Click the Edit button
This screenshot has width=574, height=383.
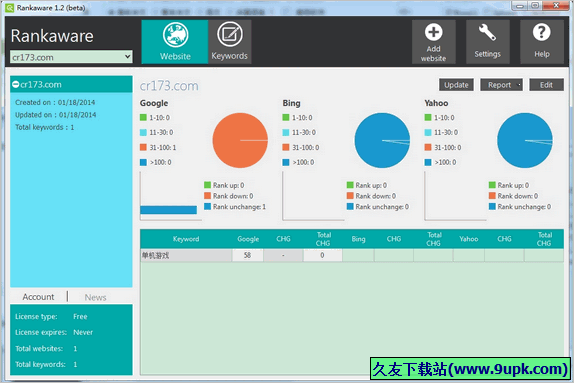[546, 85]
